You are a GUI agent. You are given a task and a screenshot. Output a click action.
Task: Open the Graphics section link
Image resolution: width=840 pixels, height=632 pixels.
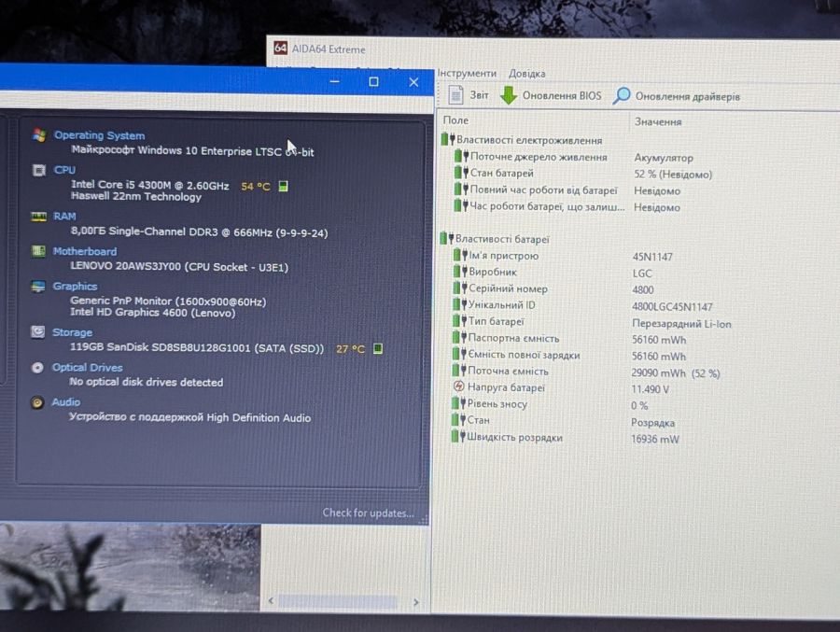75,286
